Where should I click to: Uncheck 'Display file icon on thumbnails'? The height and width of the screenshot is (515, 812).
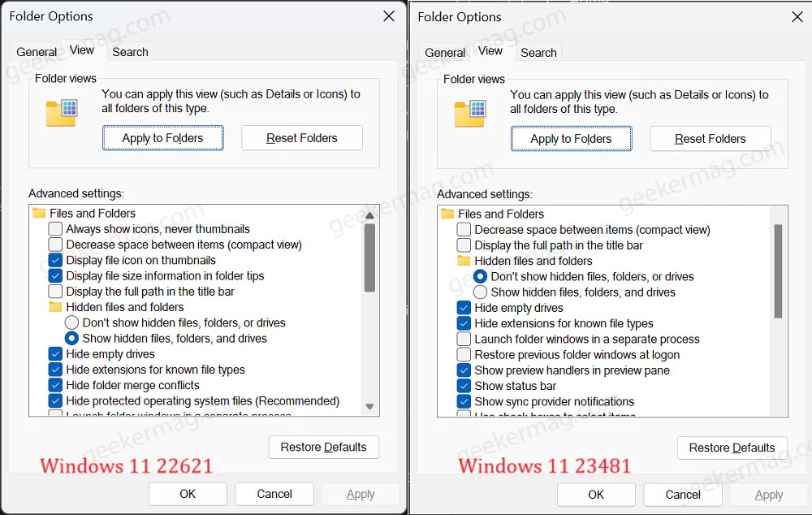click(55, 260)
